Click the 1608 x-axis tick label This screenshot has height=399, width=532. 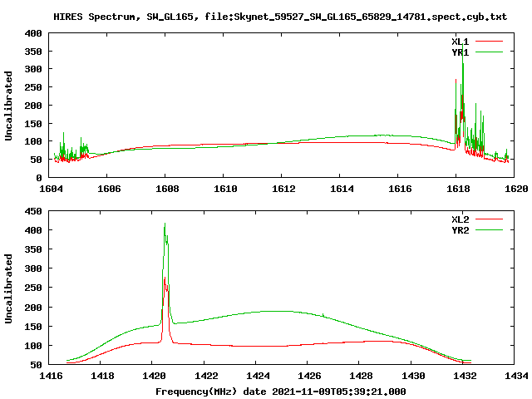pyautogui.click(x=167, y=189)
